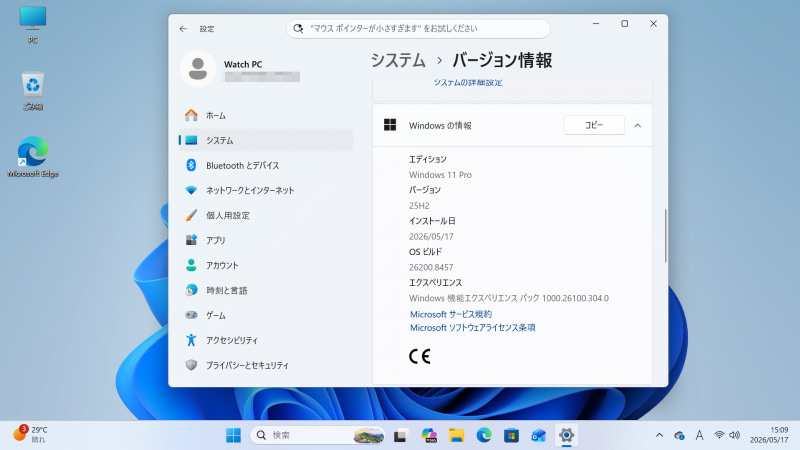Screen dimensions: 800x450
Task: Open 時刻と言語 settings section
Action: point(265,290)
